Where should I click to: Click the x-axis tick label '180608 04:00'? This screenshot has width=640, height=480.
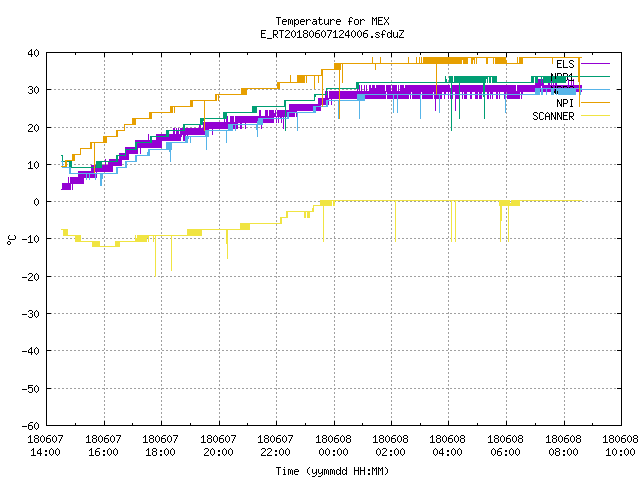tap(448, 446)
